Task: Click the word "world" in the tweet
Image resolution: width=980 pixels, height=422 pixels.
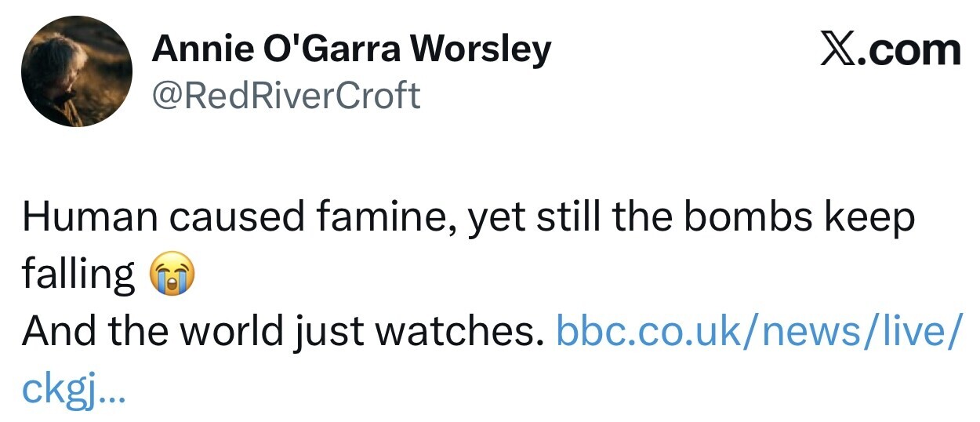Action: coord(230,332)
